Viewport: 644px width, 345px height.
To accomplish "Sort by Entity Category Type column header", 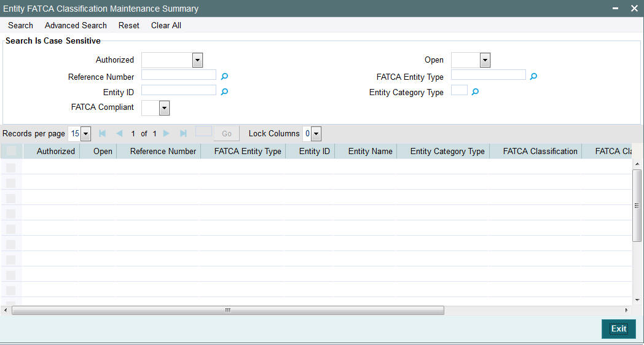I will point(447,152).
